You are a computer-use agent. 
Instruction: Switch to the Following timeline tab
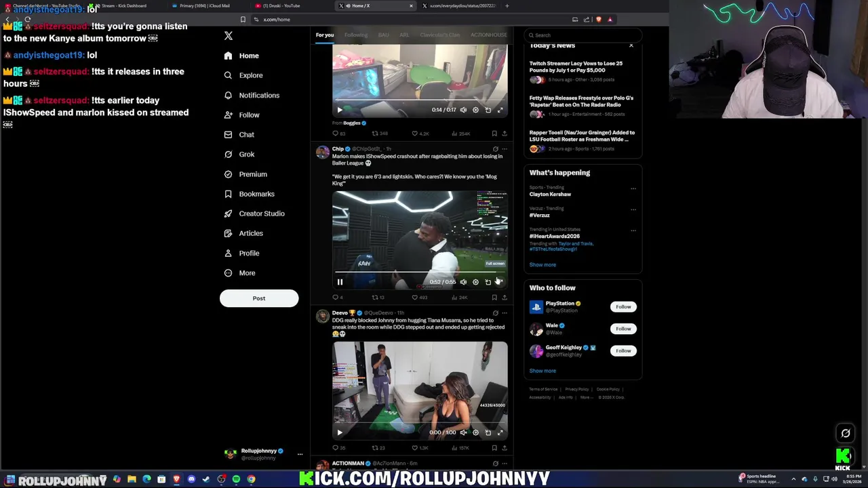356,35
